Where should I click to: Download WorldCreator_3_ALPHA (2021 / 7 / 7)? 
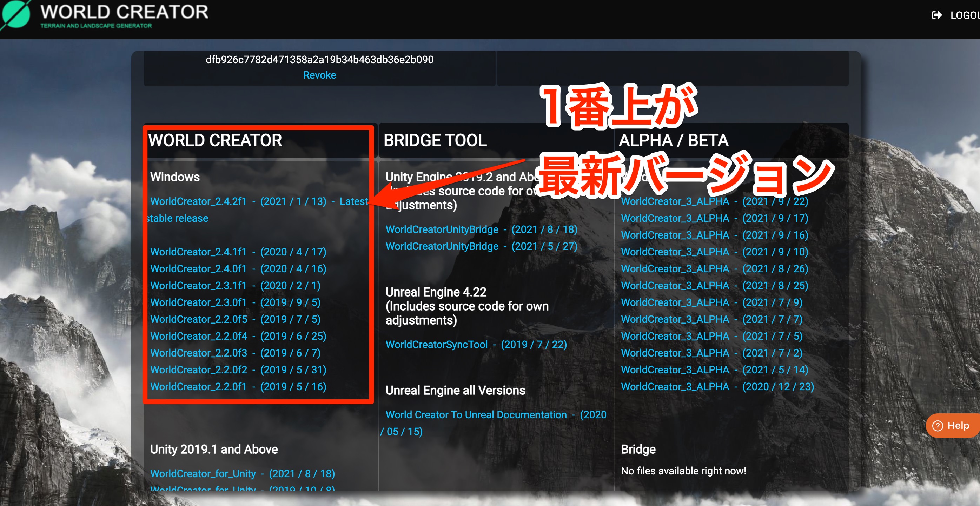712,319
